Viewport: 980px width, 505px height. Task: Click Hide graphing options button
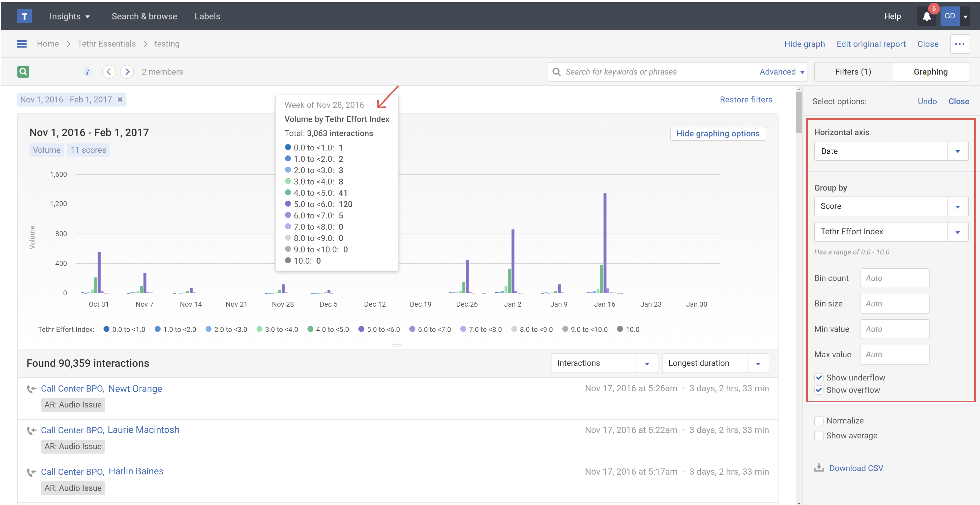[x=717, y=134]
